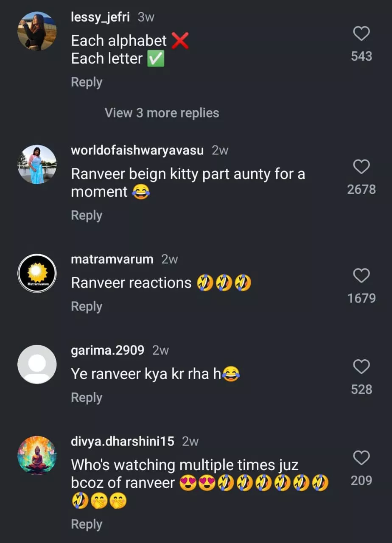The image size is (392, 543).
Task: Heart garima.2909's comment
Action: (361, 367)
